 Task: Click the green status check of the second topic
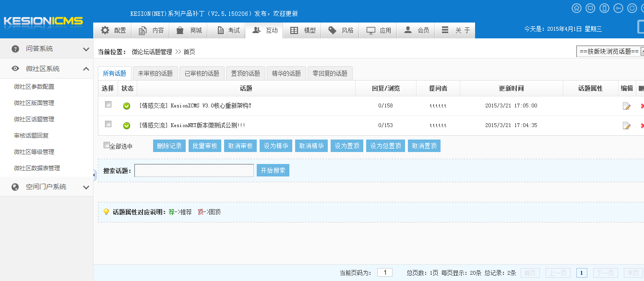tap(126, 126)
